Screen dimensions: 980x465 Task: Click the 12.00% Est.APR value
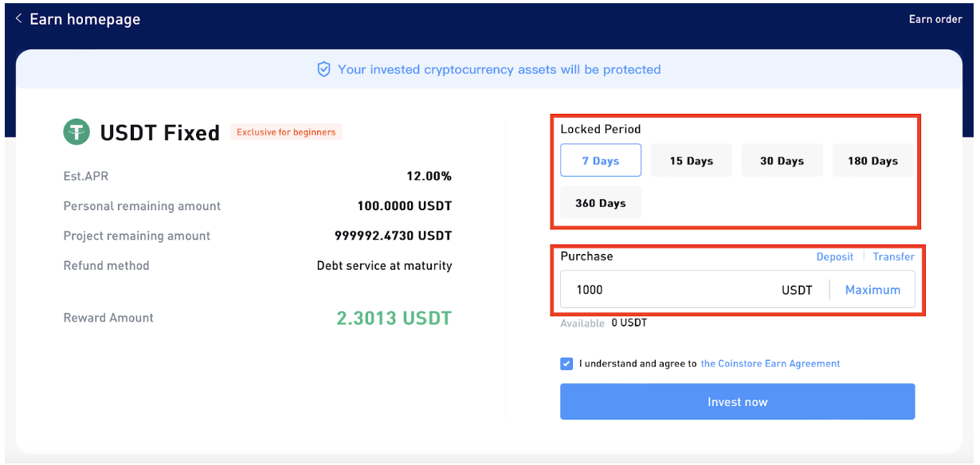[429, 176]
